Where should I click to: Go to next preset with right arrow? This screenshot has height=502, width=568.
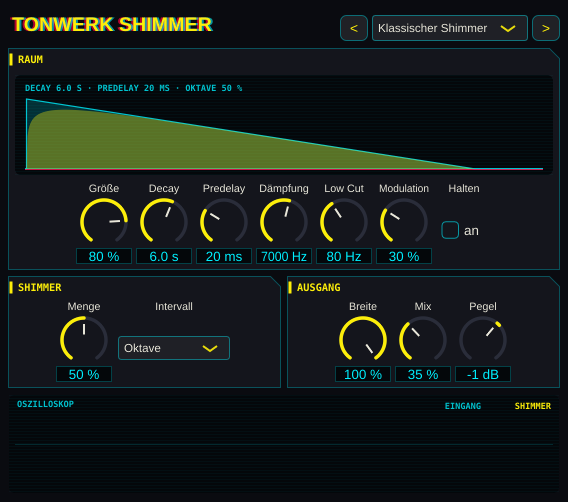coord(546,28)
